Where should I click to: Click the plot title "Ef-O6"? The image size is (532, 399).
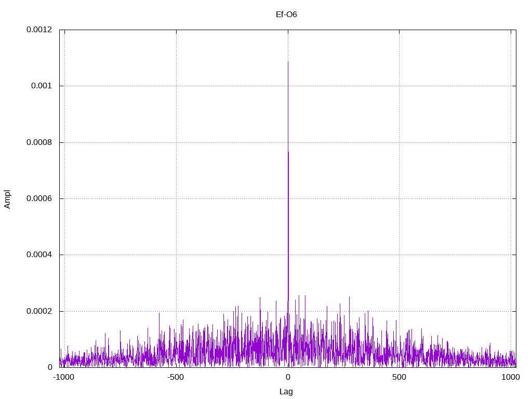(286, 15)
